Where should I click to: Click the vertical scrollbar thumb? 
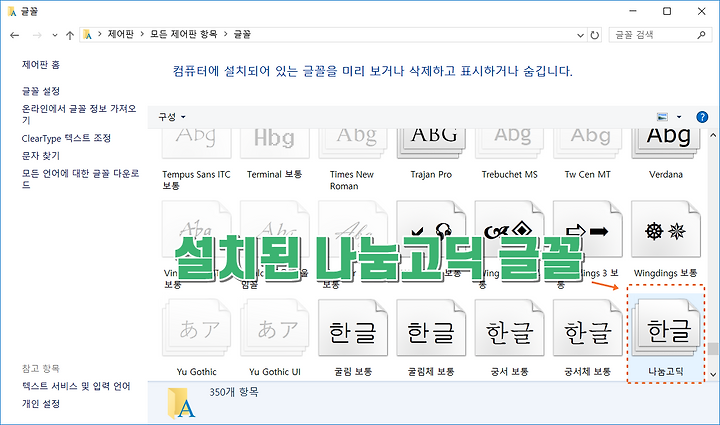coord(713,349)
